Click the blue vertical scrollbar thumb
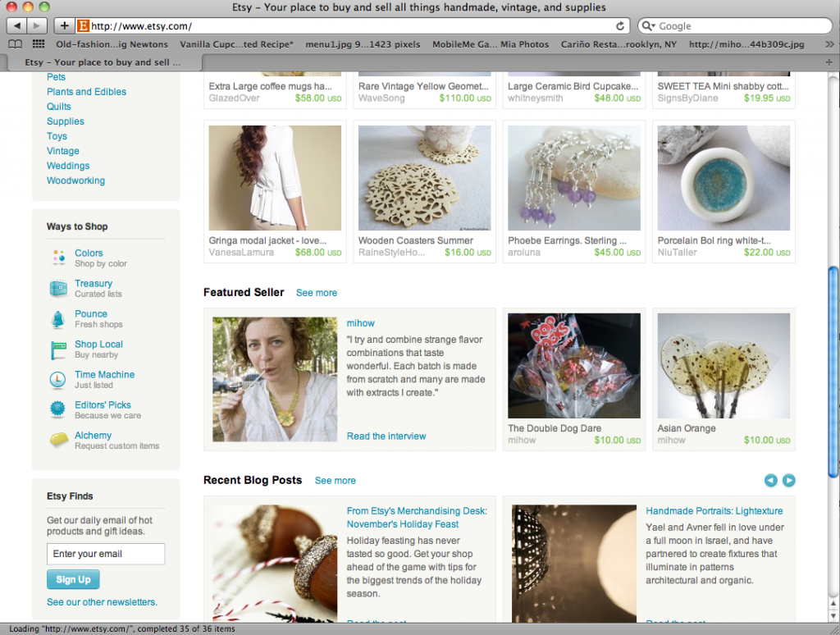 (x=833, y=372)
